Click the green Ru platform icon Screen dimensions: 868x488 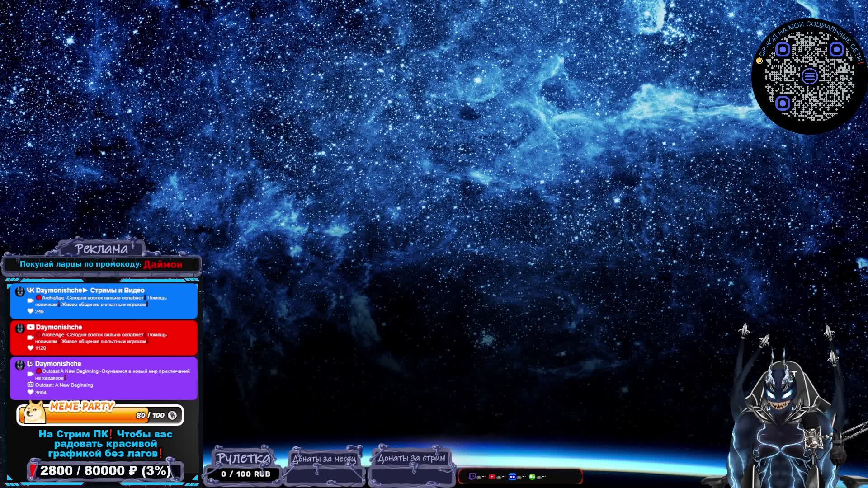[x=532, y=476]
